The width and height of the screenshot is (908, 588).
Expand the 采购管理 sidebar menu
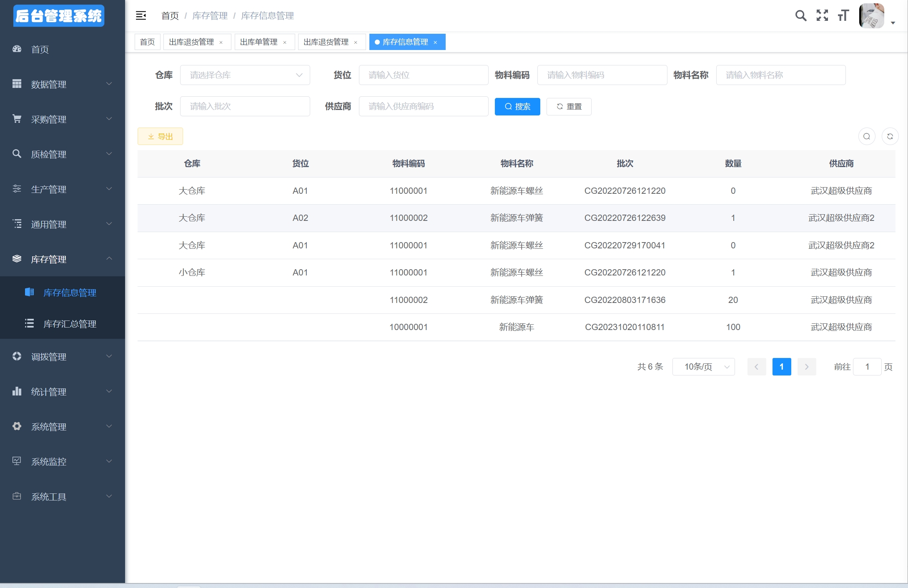[x=63, y=119]
